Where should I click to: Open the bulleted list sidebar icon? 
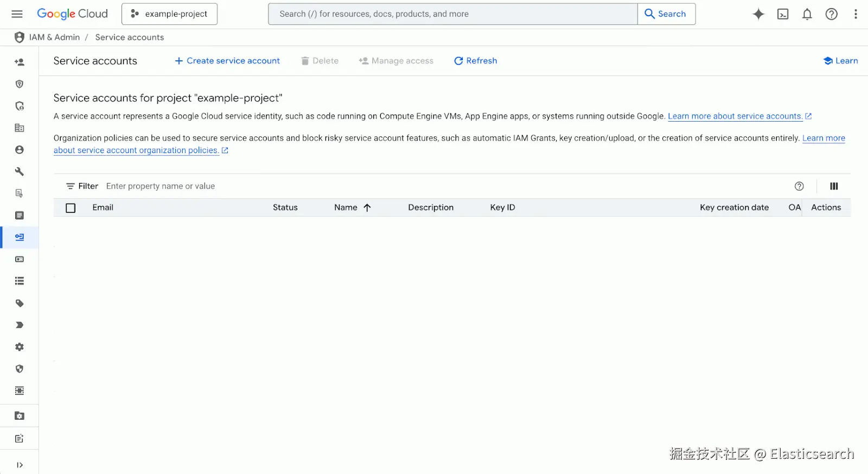click(20, 281)
